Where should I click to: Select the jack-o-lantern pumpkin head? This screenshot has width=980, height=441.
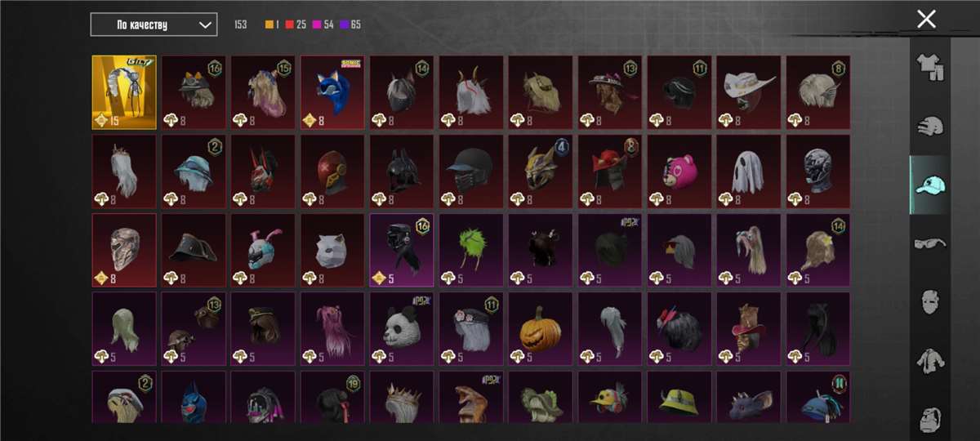click(541, 329)
